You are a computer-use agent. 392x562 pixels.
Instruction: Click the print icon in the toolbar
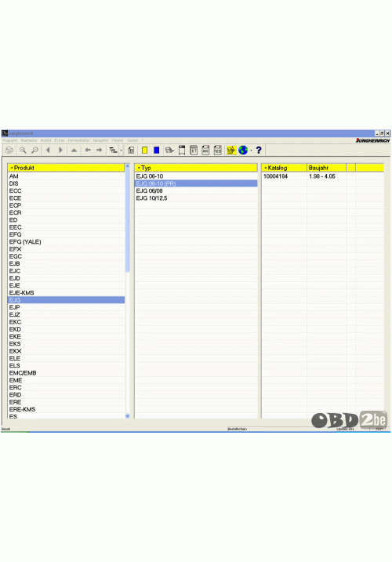tap(9, 150)
